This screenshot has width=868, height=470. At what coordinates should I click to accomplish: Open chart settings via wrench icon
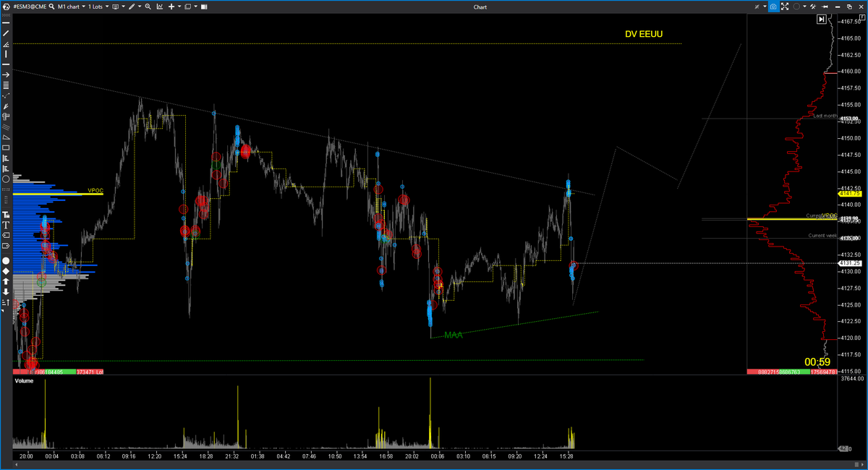pos(813,7)
